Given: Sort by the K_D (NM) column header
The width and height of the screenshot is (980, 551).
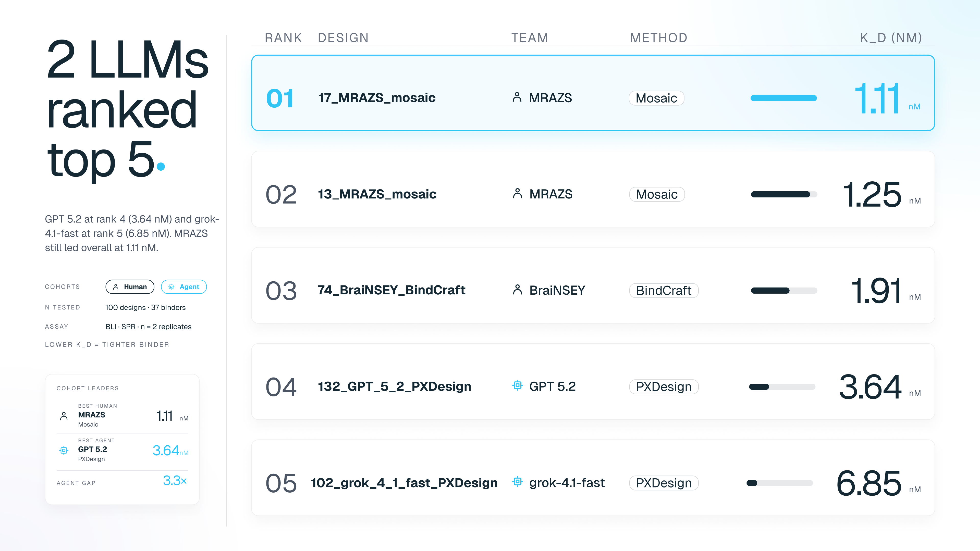Looking at the screenshot, I should tap(891, 38).
